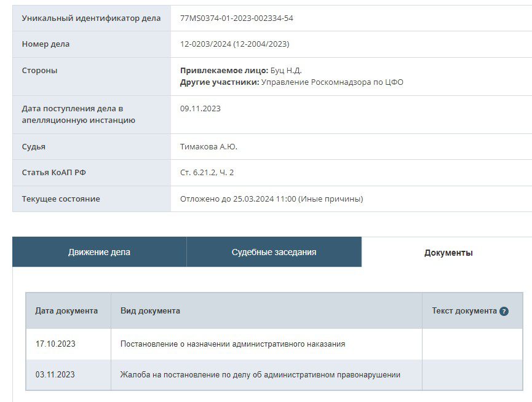Open the help icon beside Текст документа
The width and height of the screenshot is (532, 402).
point(504,311)
